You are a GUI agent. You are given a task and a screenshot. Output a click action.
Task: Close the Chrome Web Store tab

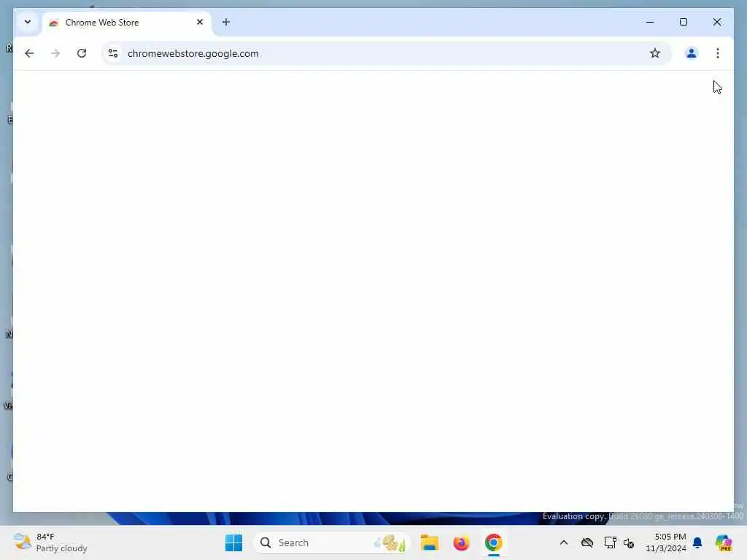(x=200, y=22)
